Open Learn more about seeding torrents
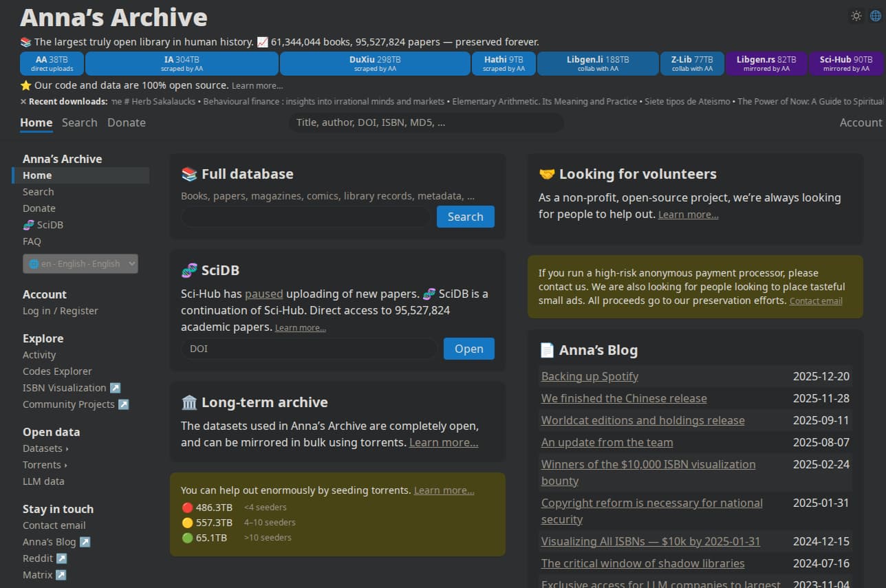Screen dimensions: 886x588 click(444, 490)
